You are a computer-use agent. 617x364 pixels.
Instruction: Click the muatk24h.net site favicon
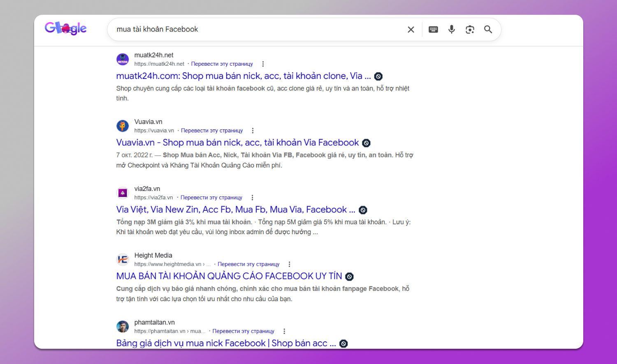click(122, 59)
